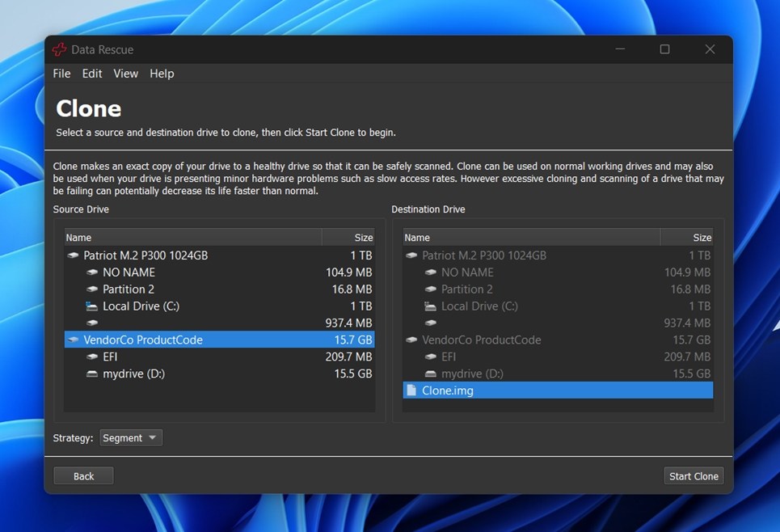Click the EFI partition icon in Source Drive

point(92,357)
